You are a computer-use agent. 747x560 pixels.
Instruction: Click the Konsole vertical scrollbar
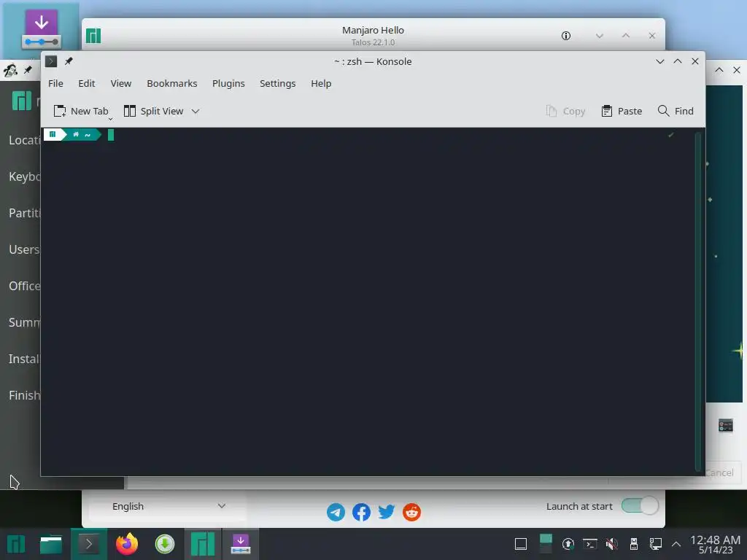(x=698, y=301)
